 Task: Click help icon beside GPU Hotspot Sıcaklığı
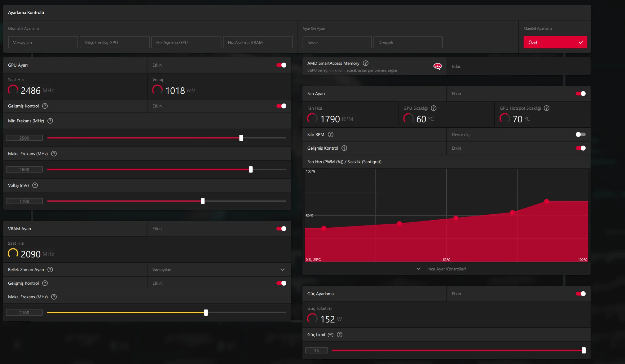547,108
